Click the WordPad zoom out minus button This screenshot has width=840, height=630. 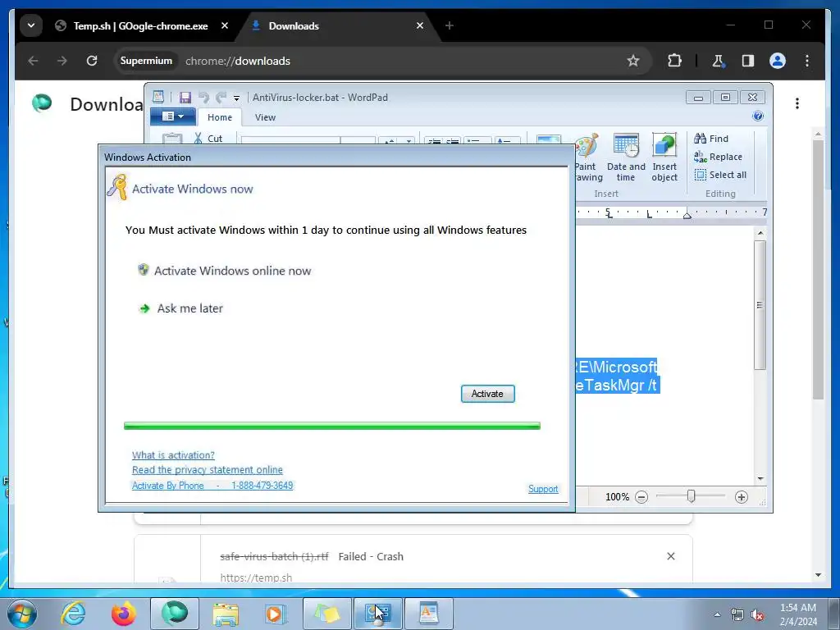click(x=641, y=497)
